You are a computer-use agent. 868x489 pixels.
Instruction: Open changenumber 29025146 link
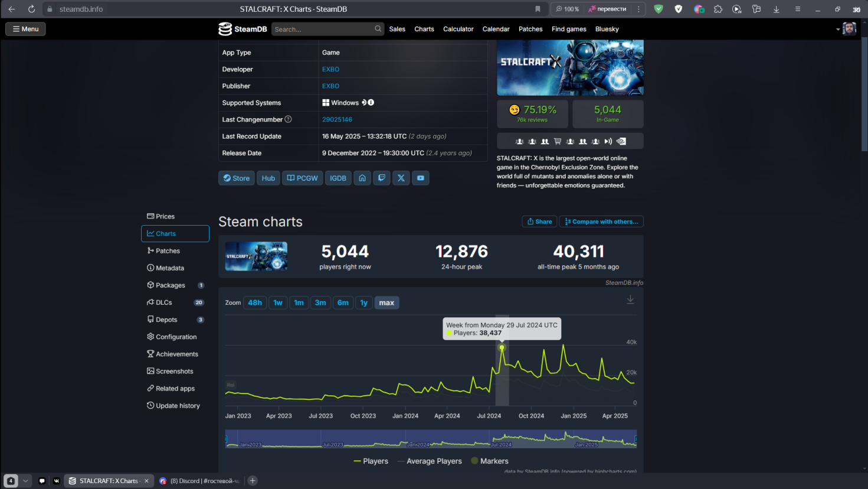pos(337,119)
